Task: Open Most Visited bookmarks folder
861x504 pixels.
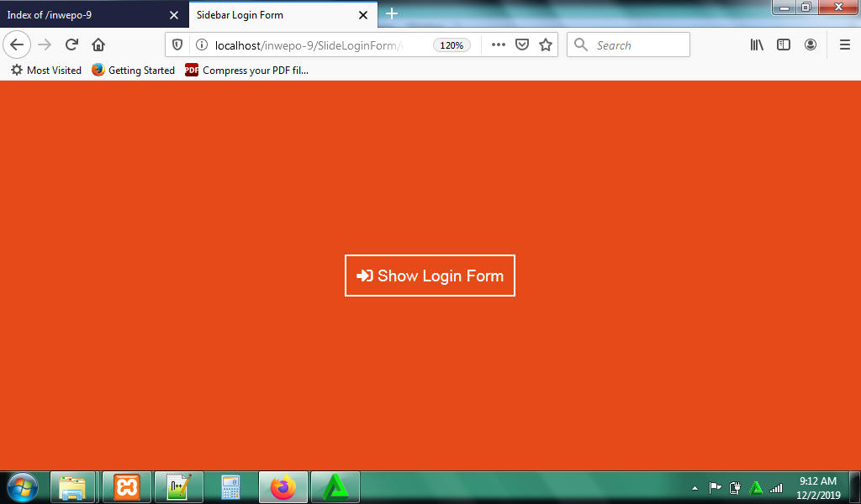Action: [x=46, y=71]
